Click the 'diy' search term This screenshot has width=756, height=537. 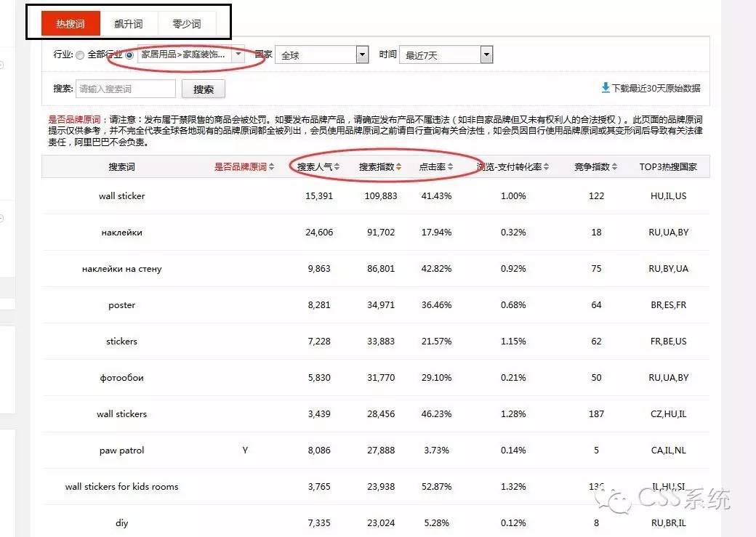coord(121,523)
